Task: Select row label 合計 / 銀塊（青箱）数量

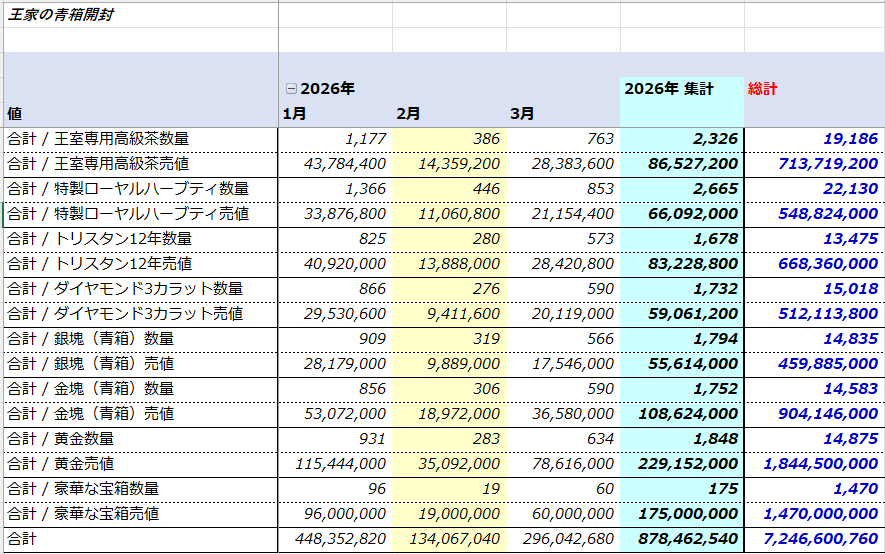Action: tap(90, 339)
